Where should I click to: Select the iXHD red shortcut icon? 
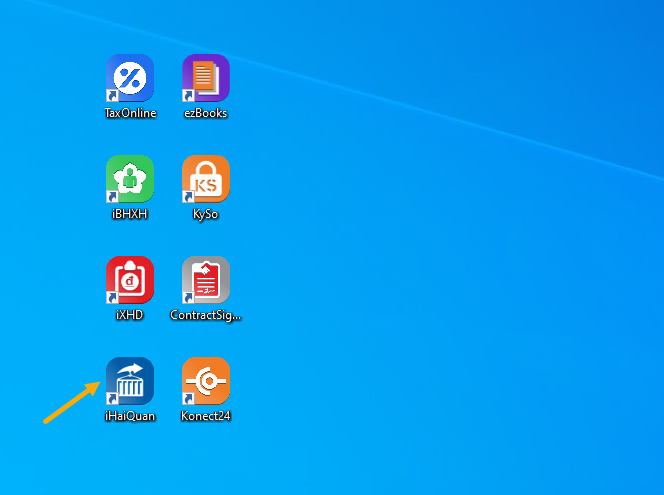pos(130,279)
